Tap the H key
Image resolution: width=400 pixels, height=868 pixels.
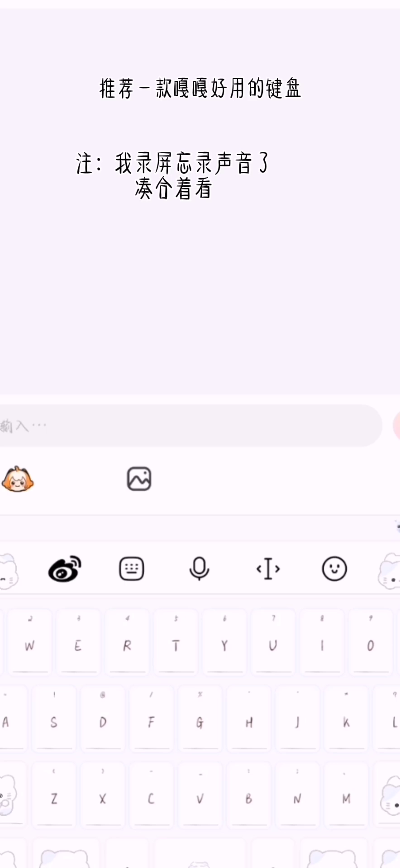(248, 717)
